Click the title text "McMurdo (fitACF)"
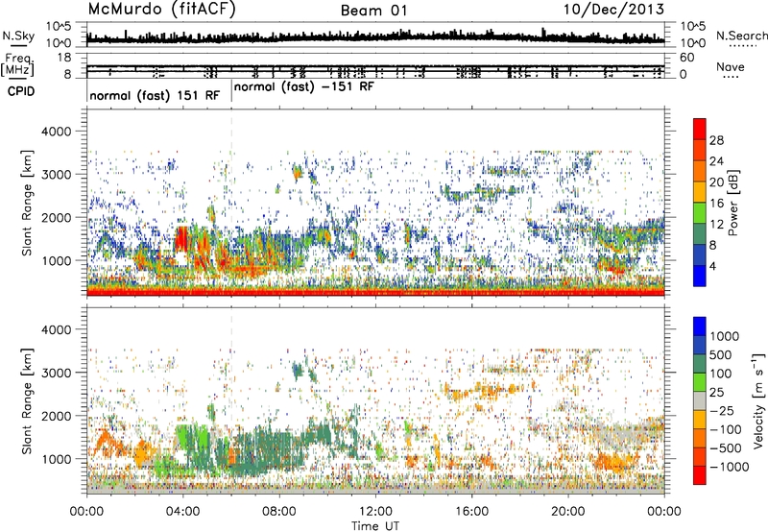 click(x=161, y=10)
